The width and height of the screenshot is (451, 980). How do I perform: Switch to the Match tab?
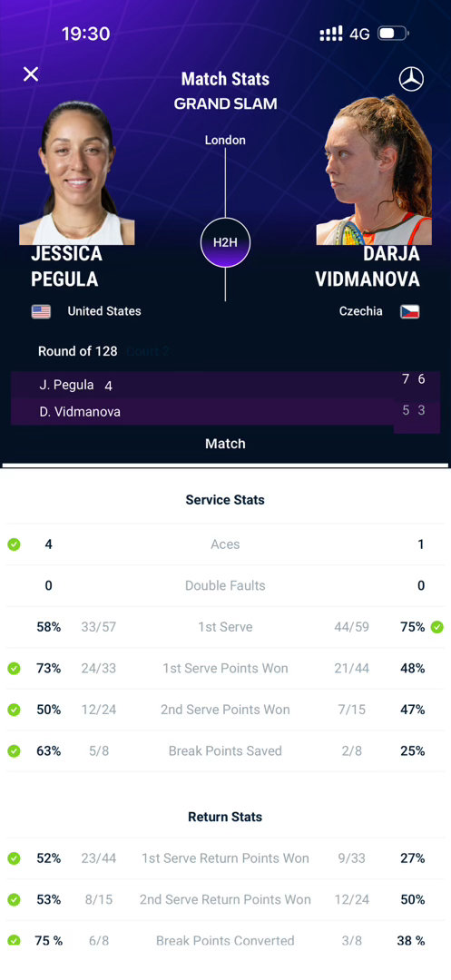tap(225, 444)
